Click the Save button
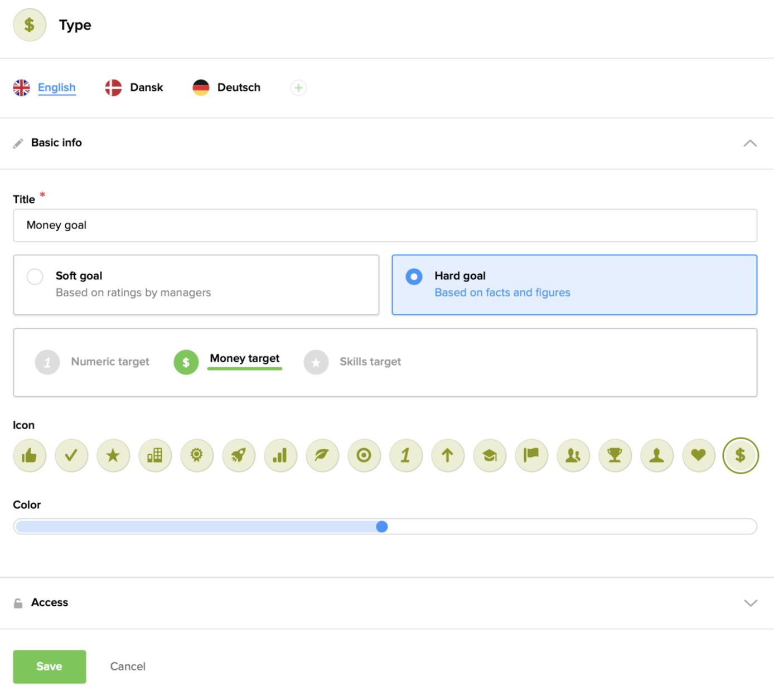 click(x=50, y=667)
